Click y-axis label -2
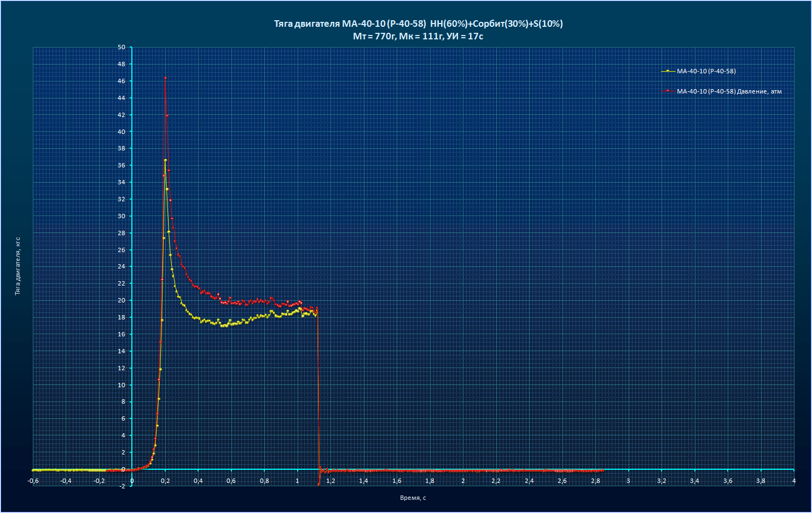Viewport: 812px width, 513px height. point(123,486)
